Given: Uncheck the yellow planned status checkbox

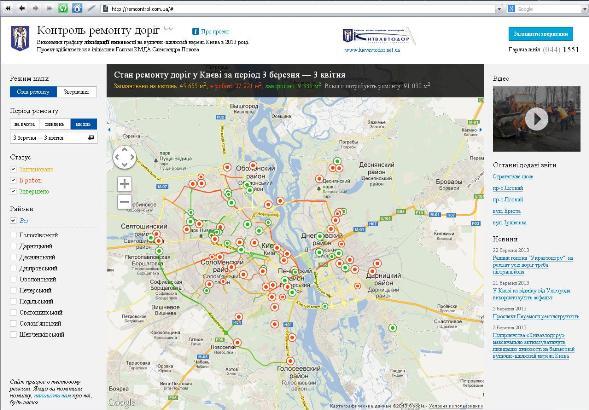Looking at the screenshot, I should tap(14, 169).
